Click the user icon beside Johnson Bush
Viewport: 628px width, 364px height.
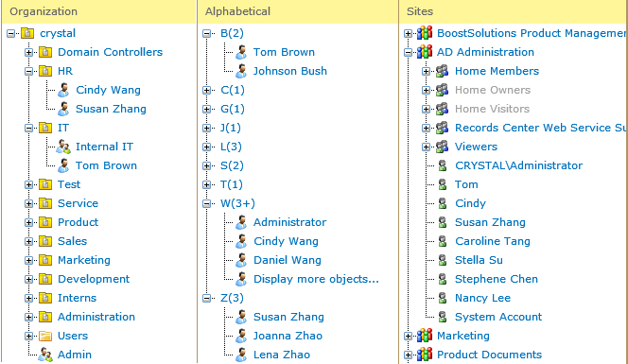[241, 71]
